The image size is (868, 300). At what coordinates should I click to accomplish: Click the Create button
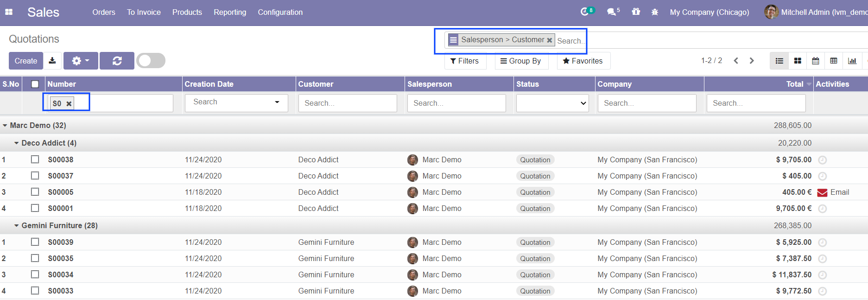pyautogui.click(x=26, y=61)
